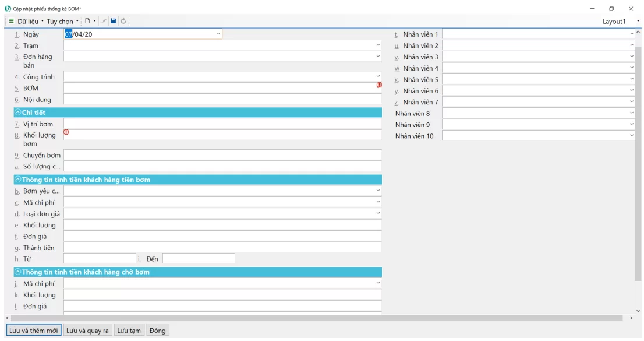Click the red warning icon at Khối lượng bơm
Image resolution: width=644 pixels, height=341 pixels.
tap(66, 132)
